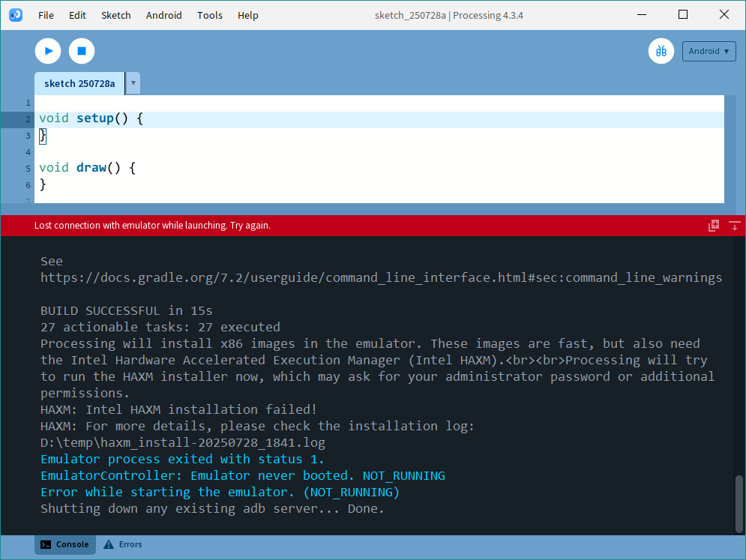The width and height of the screenshot is (746, 560).
Task: Copy the error message to clipboard icon
Action: (x=714, y=226)
